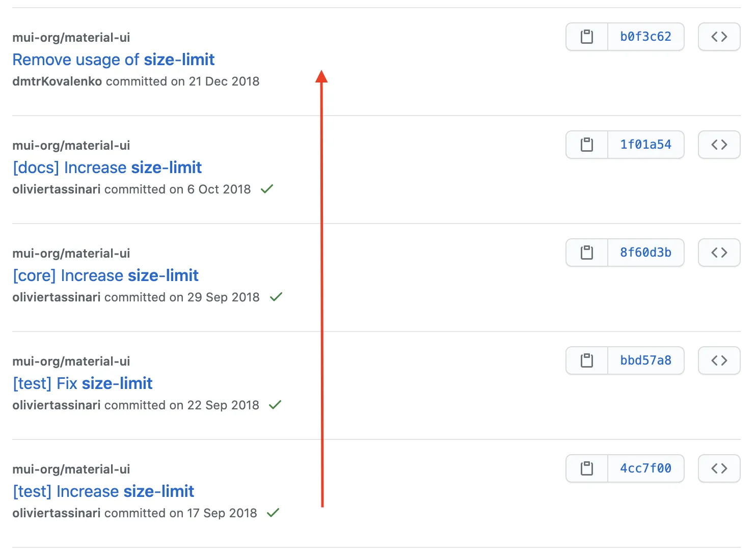This screenshot has height=557, width=756.
Task: Copy SHA for commit 8f60d3b
Action: [587, 253]
